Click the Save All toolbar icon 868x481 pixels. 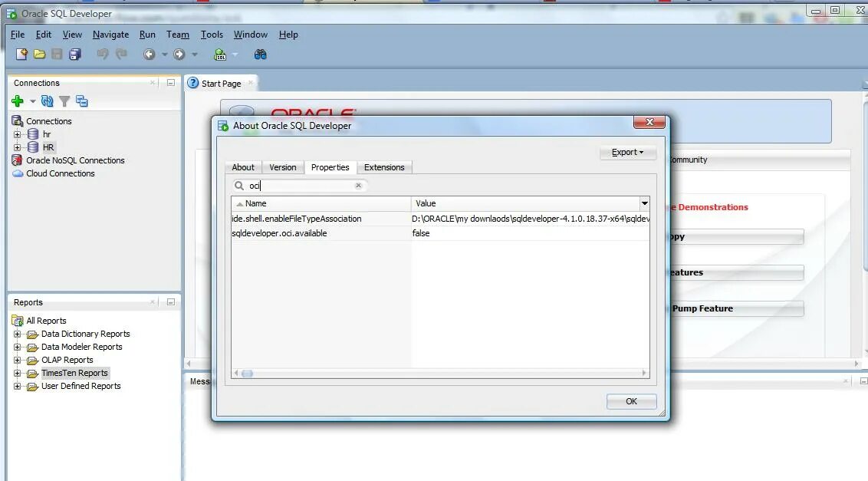click(x=74, y=54)
